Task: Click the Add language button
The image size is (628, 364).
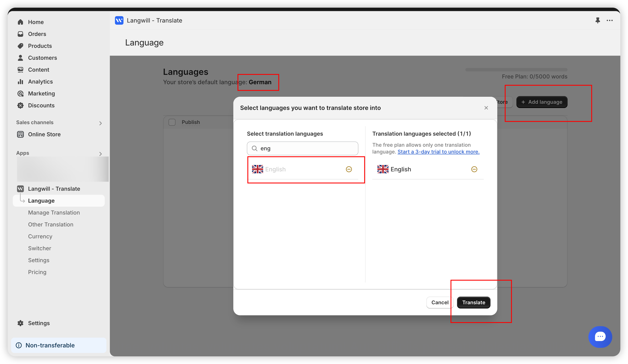Action: pos(542,102)
